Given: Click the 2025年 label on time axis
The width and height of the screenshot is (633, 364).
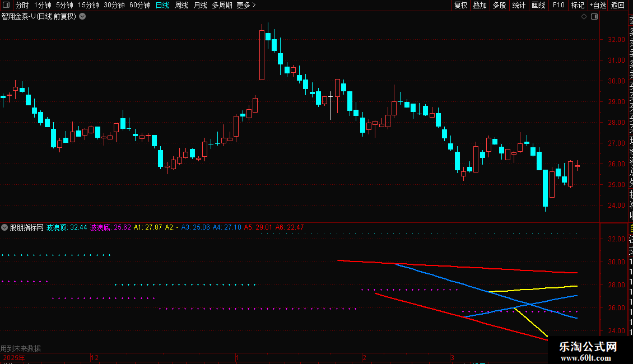Looking at the screenshot, I should click(14, 358).
